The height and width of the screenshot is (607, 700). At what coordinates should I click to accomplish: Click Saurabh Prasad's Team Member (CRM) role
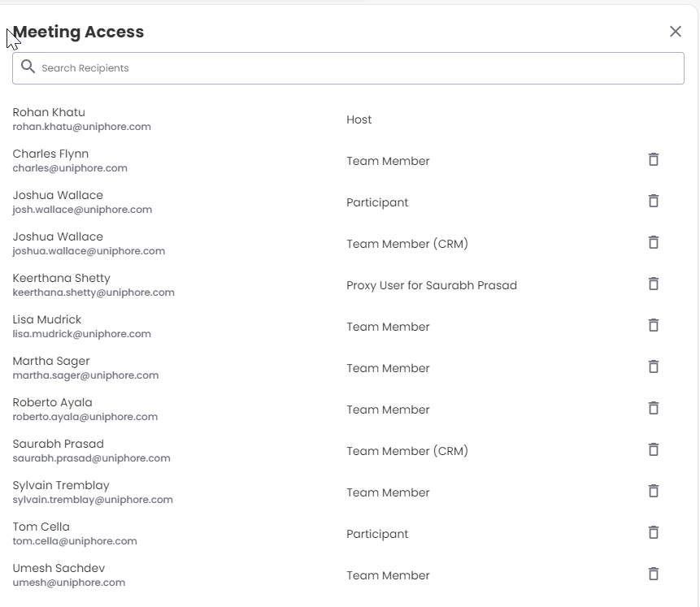(407, 451)
